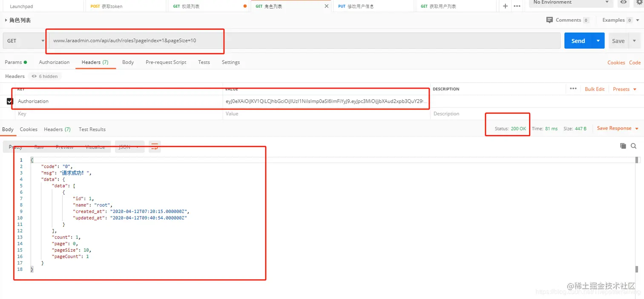Uncheck the Authorization header checkbox
The height and width of the screenshot is (299, 644).
click(10, 101)
